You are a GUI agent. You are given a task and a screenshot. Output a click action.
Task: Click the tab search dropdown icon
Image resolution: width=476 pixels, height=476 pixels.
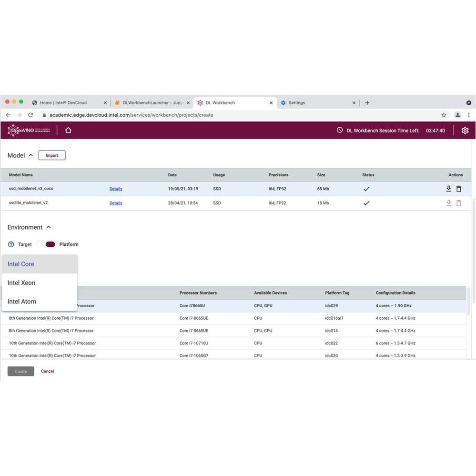tap(469, 103)
